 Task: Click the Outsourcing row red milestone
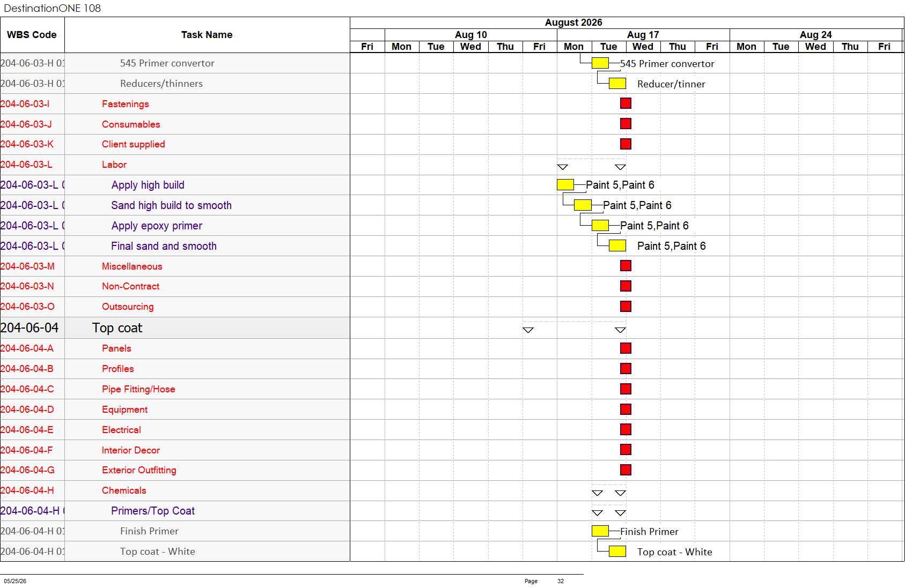click(x=626, y=307)
